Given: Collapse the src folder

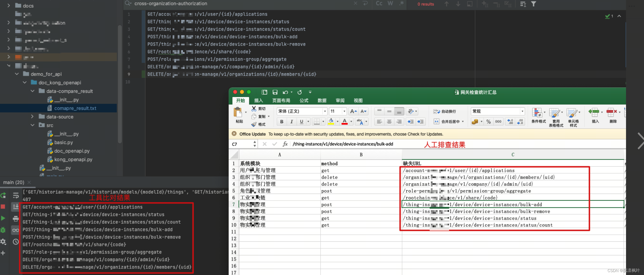Looking at the screenshot, I should pyautogui.click(x=32, y=125).
